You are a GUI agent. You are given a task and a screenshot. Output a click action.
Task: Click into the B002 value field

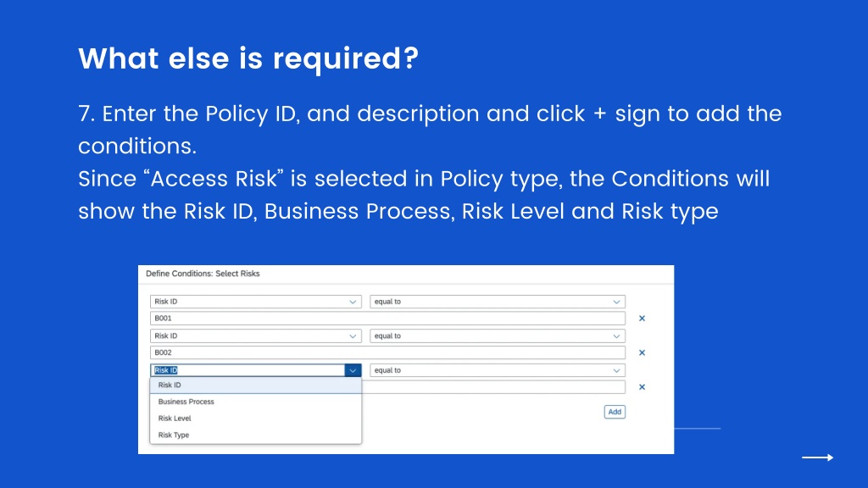pyautogui.click(x=387, y=352)
